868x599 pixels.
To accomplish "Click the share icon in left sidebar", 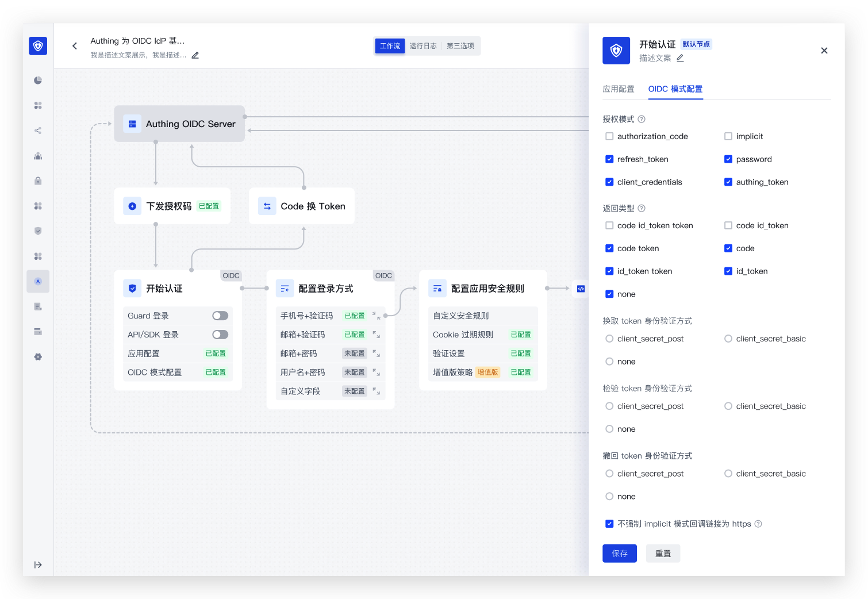I will point(38,130).
